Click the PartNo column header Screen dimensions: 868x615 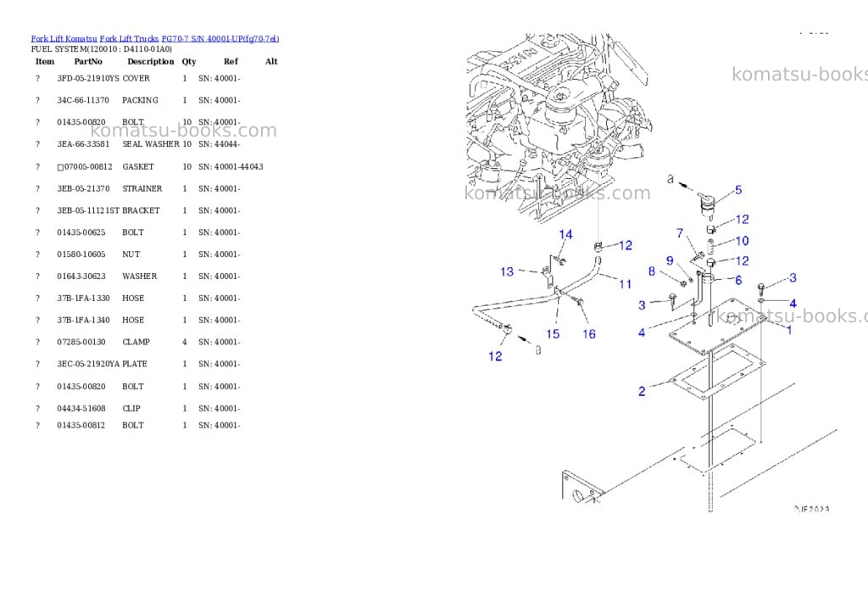[x=88, y=61]
